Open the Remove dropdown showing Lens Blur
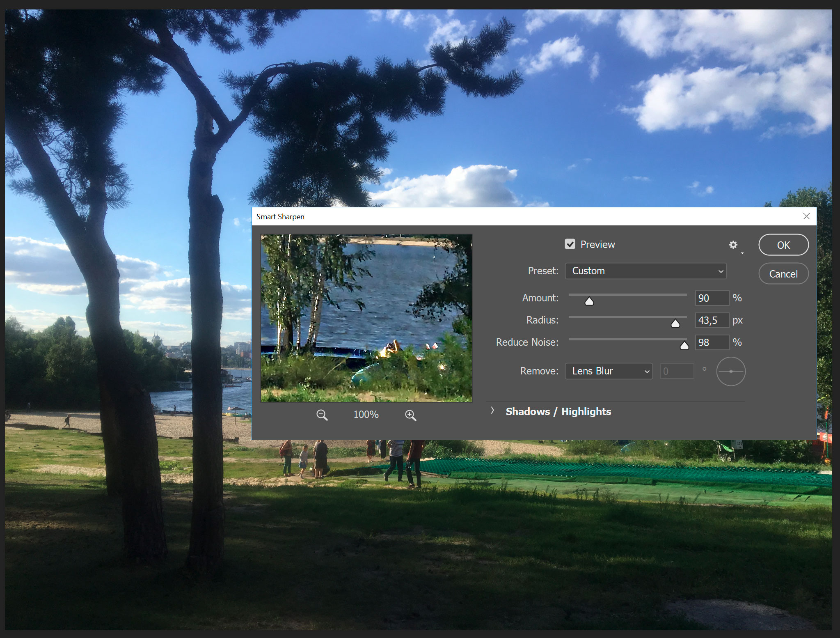The width and height of the screenshot is (840, 638). (x=609, y=371)
